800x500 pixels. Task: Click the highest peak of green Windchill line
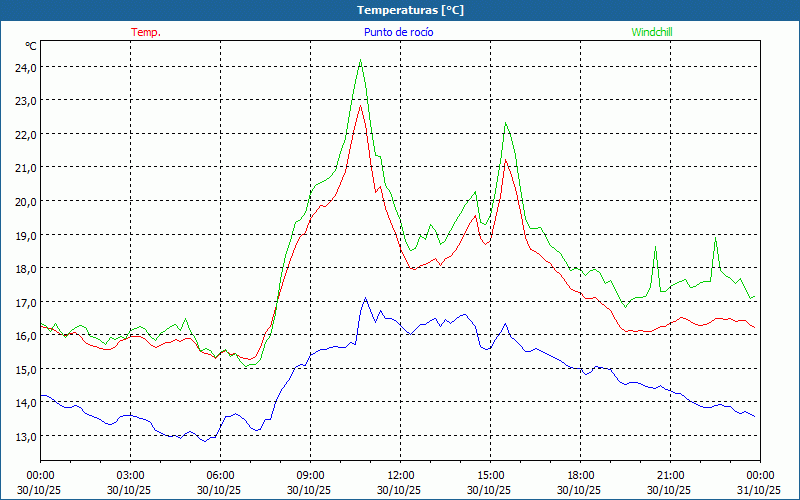(360, 60)
